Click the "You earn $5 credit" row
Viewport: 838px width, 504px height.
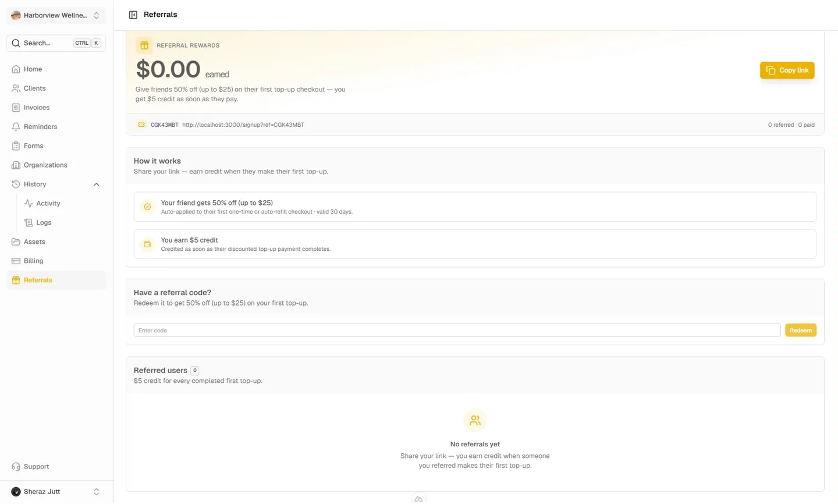(475, 244)
